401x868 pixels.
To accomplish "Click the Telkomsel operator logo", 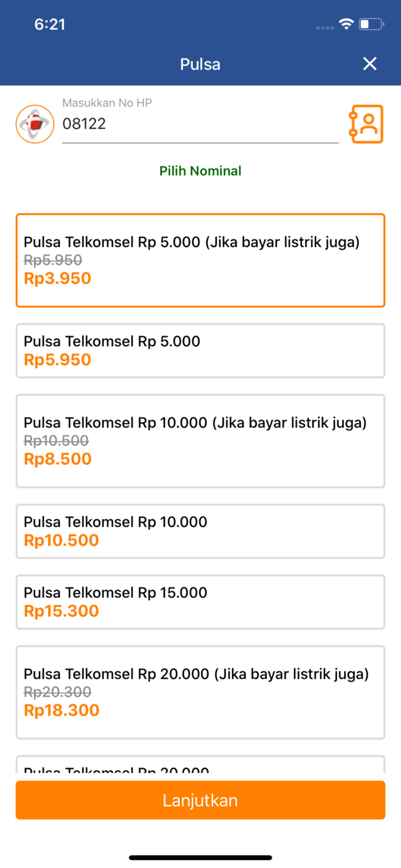I will coord(34,123).
